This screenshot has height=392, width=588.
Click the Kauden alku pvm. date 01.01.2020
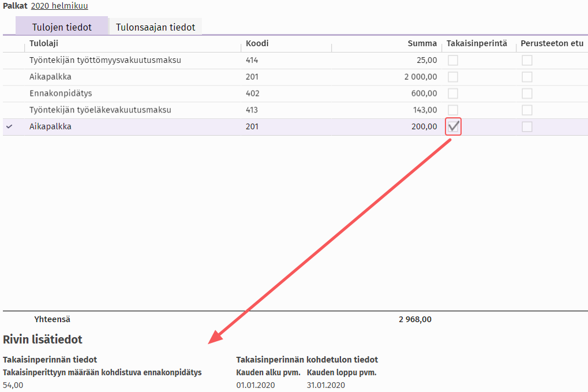click(256, 385)
